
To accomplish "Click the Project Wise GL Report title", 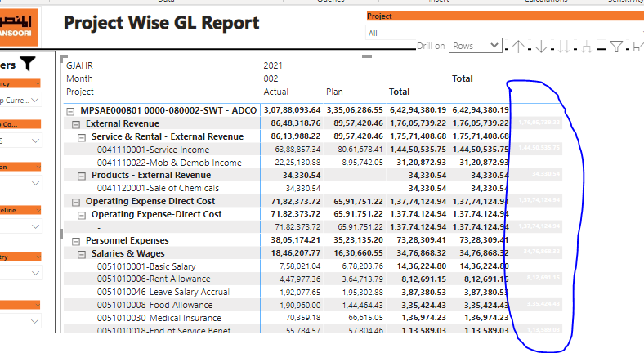I will [x=162, y=23].
